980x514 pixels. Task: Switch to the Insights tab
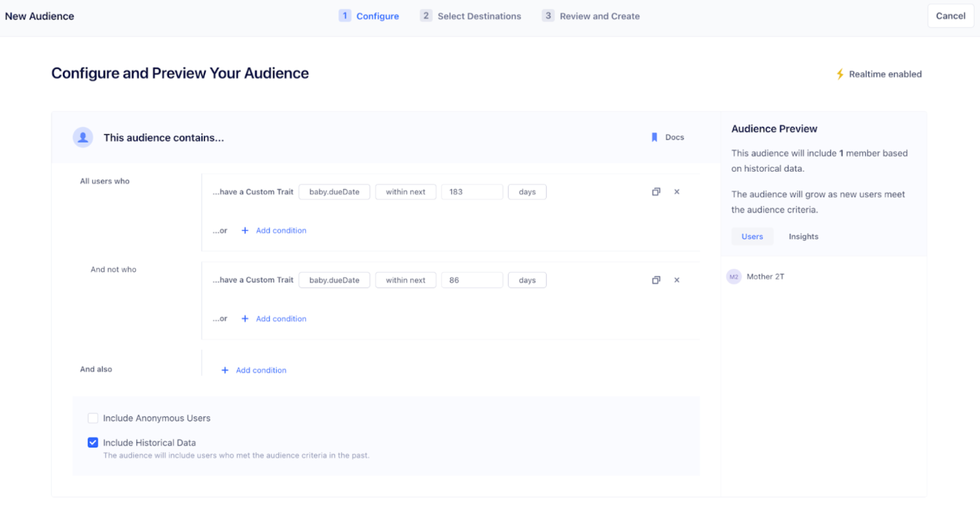[803, 237]
